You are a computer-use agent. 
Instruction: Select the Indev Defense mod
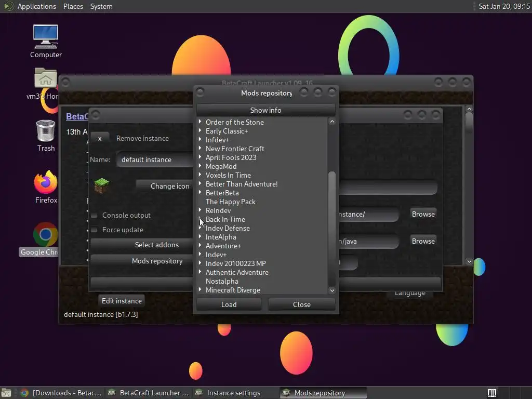(228, 228)
